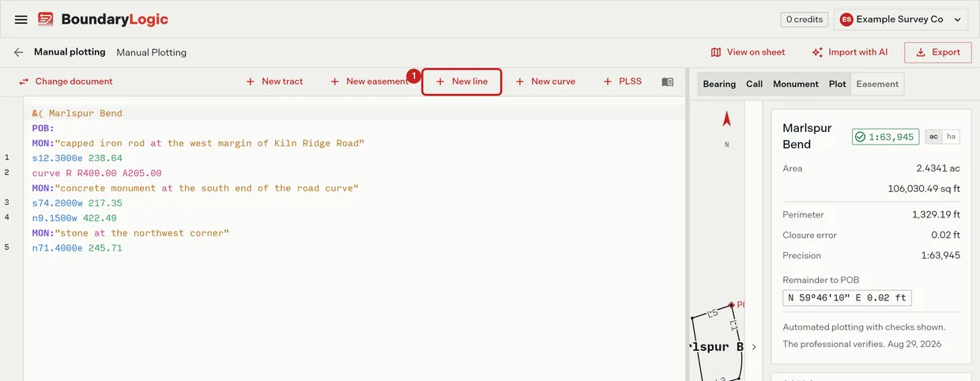980x381 pixels.
Task: Expand panel with the chevron arrow
Action: (x=754, y=347)
